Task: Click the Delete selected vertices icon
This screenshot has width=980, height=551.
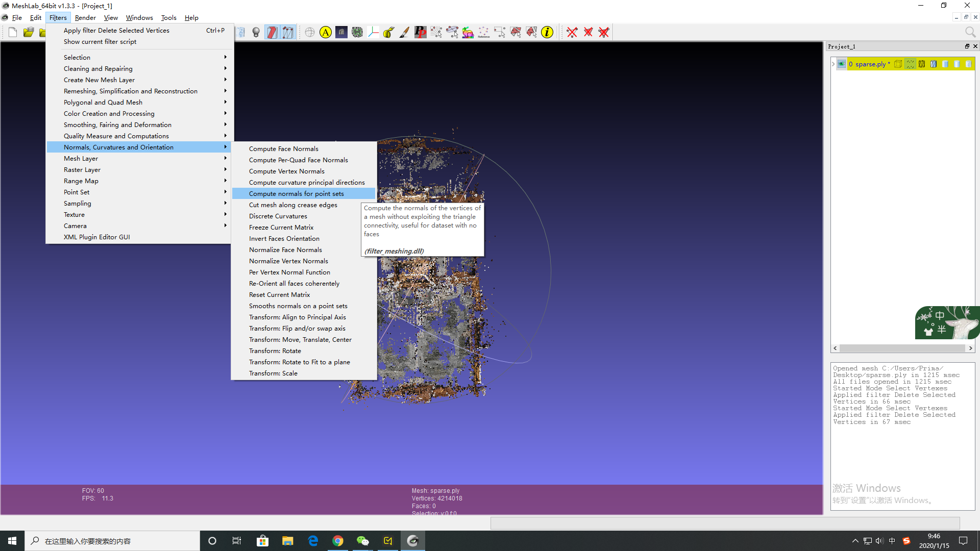Action: click(572, 33)
